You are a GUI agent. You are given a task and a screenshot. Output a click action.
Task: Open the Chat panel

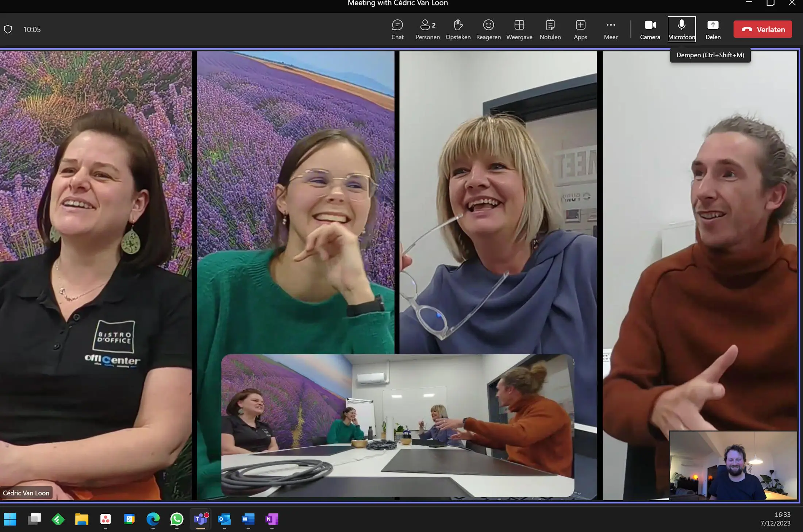pyautogui.click(x=397, y=29)
